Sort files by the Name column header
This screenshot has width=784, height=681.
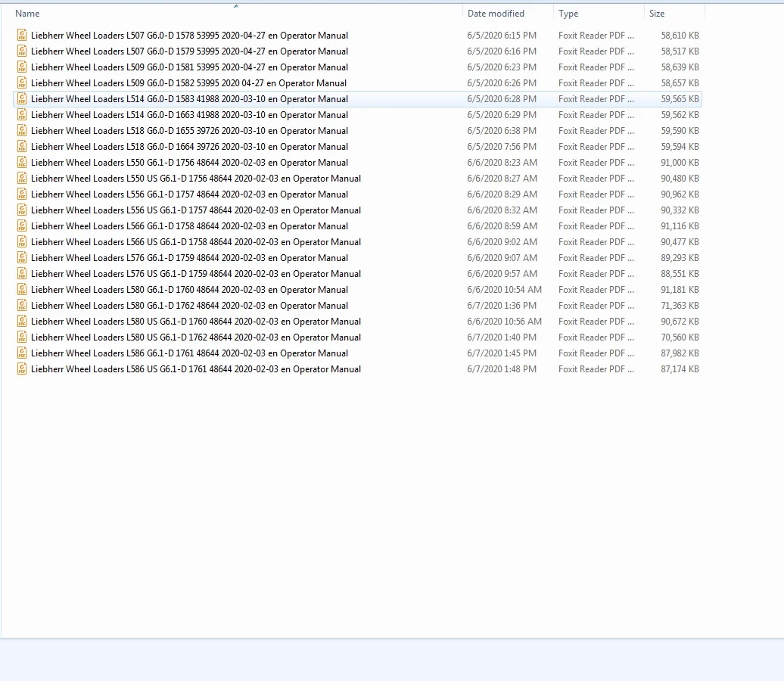tap(27, 14)
